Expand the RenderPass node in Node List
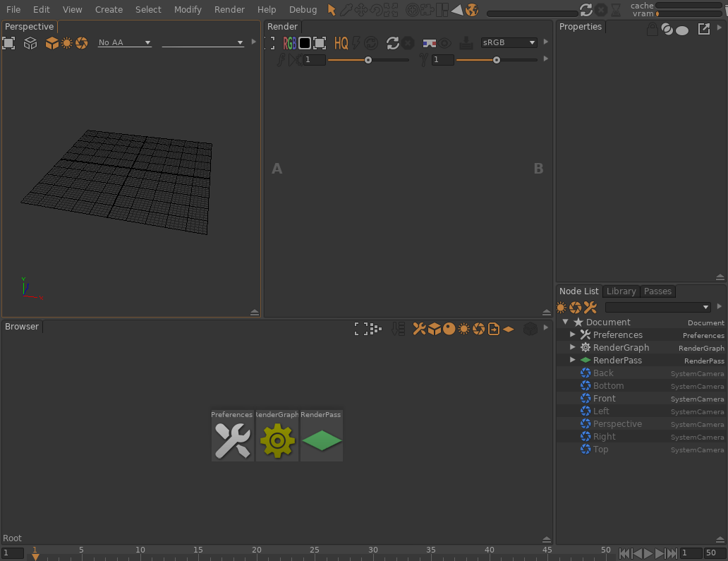The width and height of the screenshot is (728, 561). [x=573, y=360]
